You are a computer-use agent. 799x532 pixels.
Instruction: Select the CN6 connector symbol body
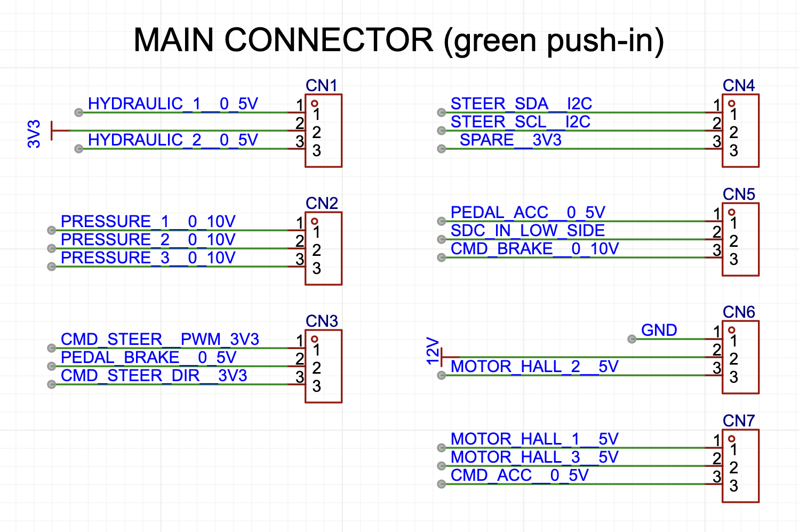pyautogui.click(x=740, y=357)
